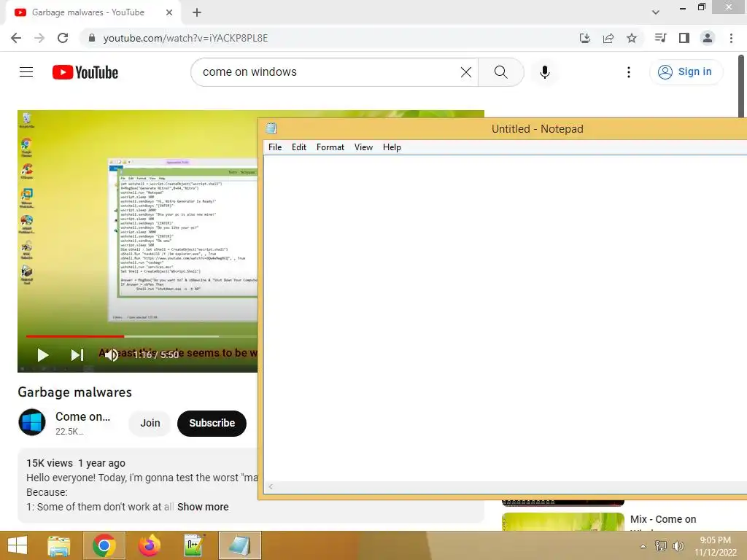Screen dimensions: 747x560
Task: Open the Mix - Come on thumbnail
Action: pyautogui.click(x=562, y=522)
